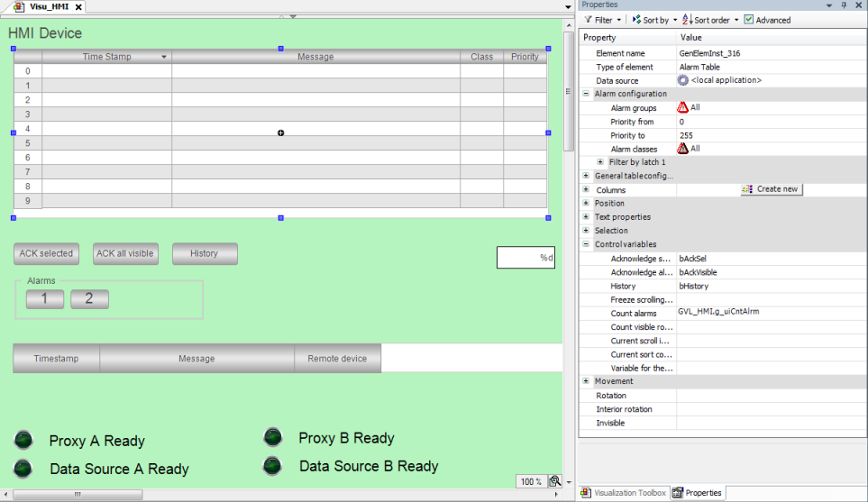Click the Alarm classes warning icon
This screenshot has height=502, width=868.
[x=683, y=149]
